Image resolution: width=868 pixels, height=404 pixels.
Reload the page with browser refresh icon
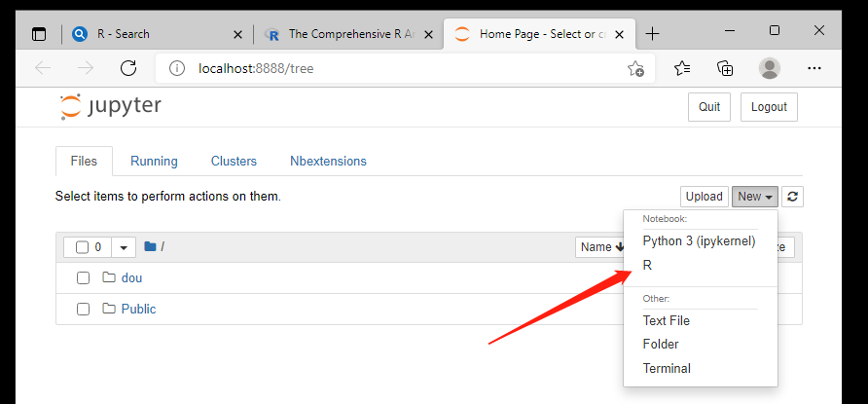[127, 68]
